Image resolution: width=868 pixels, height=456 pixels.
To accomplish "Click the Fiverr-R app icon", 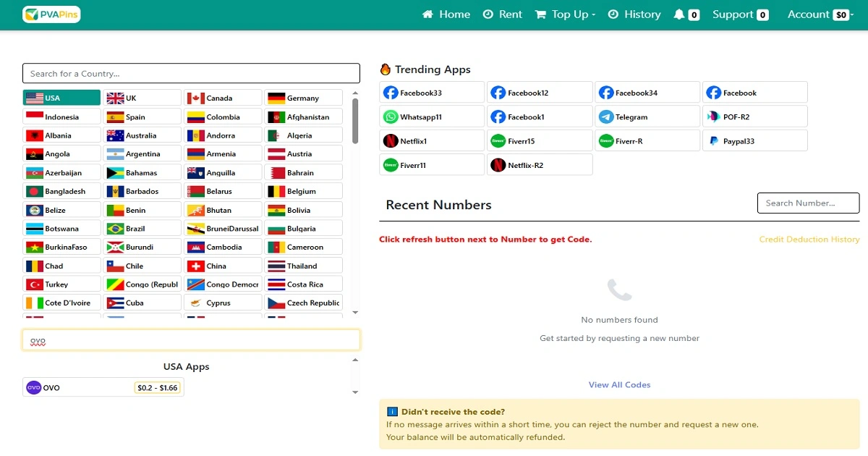I will tap(606, 141).
